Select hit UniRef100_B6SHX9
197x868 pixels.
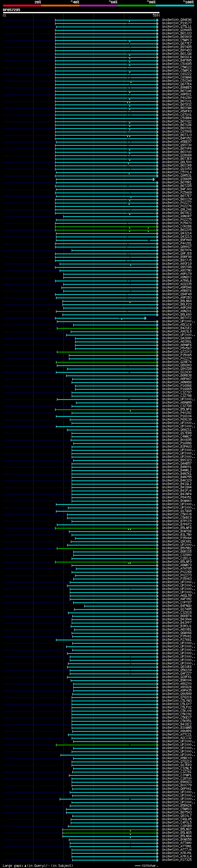177,37
